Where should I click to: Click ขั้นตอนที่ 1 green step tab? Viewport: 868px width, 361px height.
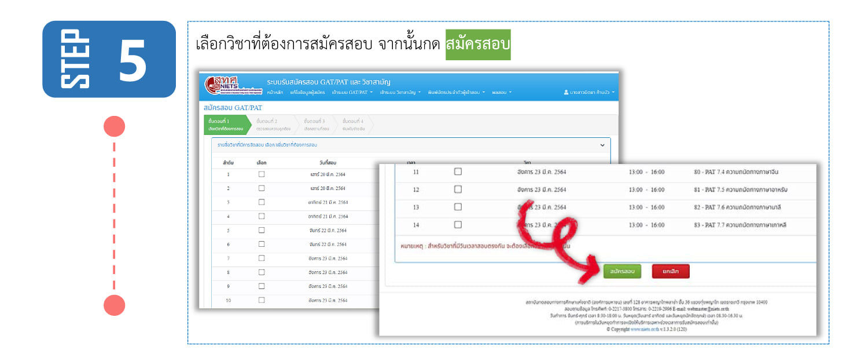pyautogui.click(x=226, y=124)
